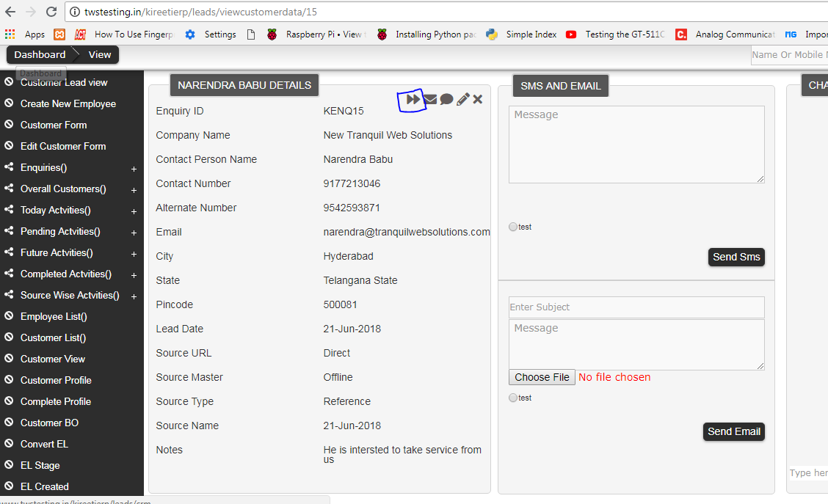Click the Send Sms button
The height and width of the screenshot is (504, 828).
[736, 257]
